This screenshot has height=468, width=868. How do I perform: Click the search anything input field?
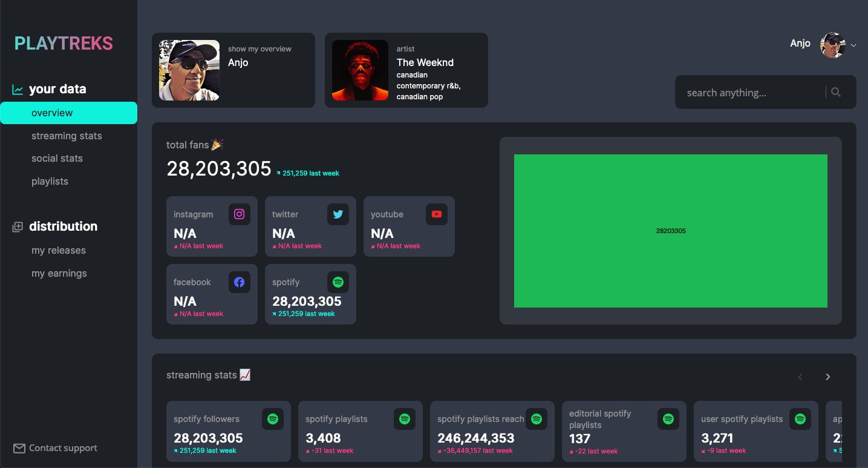click(750, 92)
